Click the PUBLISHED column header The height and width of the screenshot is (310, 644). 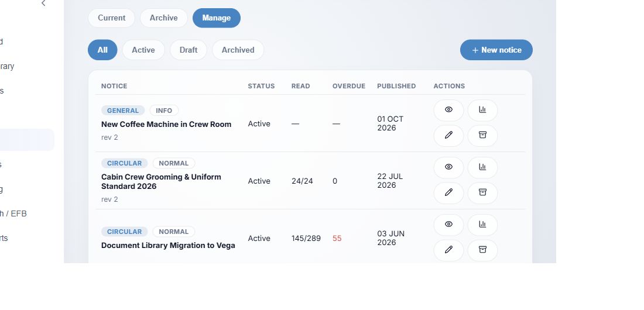[x=396, y=86]
